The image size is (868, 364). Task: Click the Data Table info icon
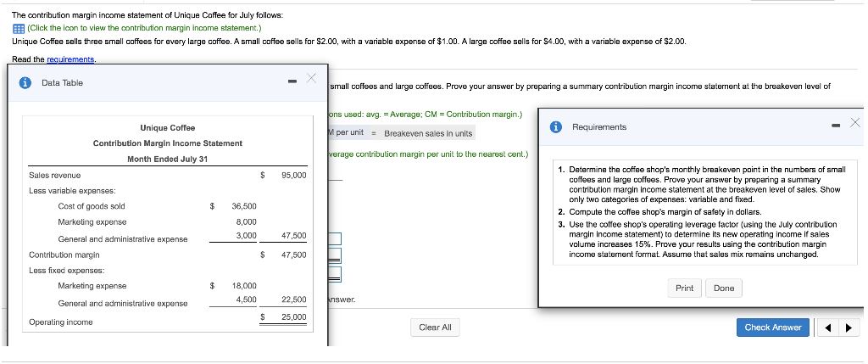[25, 83]
